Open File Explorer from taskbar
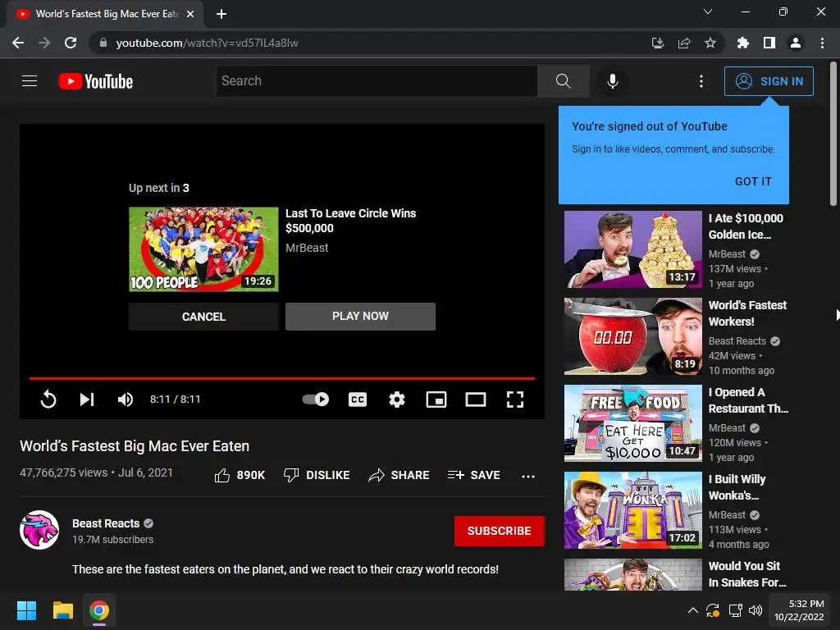 (x=62, y=610)
